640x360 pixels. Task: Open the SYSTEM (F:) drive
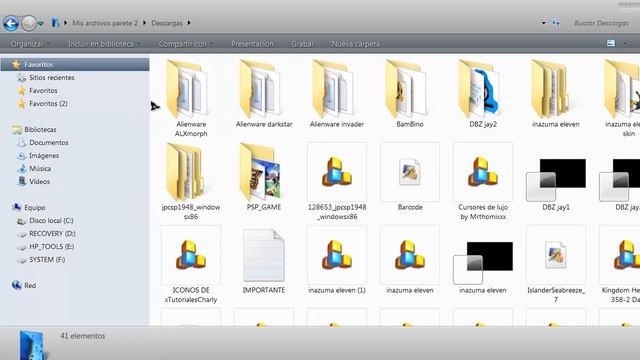click(47, 260)
